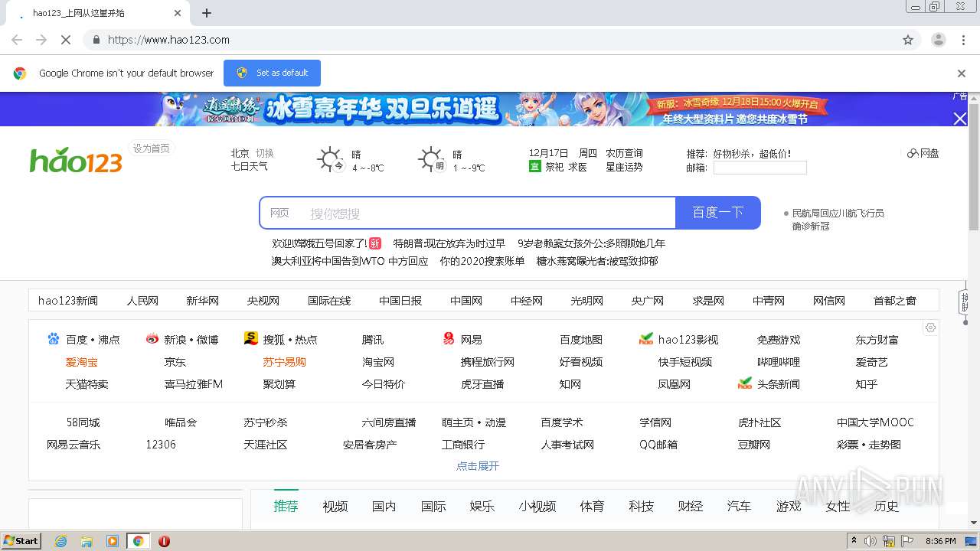Open Internet Explorer from the taskbar
Viewport: 980px width, 551px height.
pos(61,541)
